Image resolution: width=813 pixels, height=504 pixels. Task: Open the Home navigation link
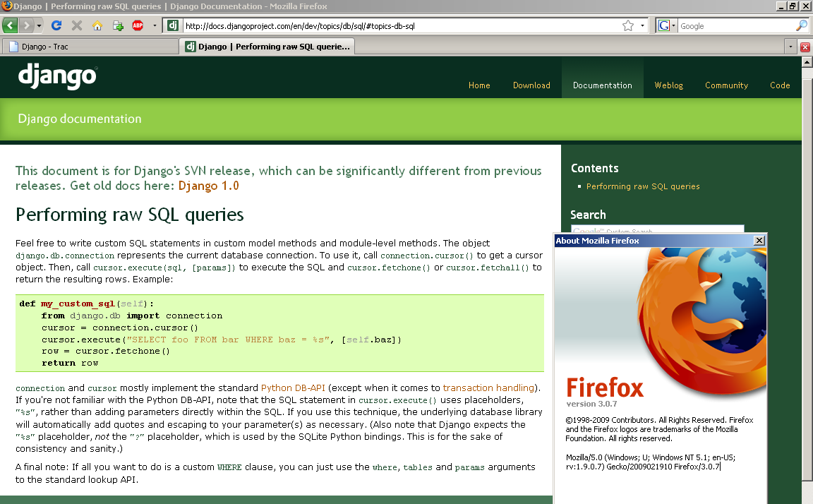[x=479, y=85]
